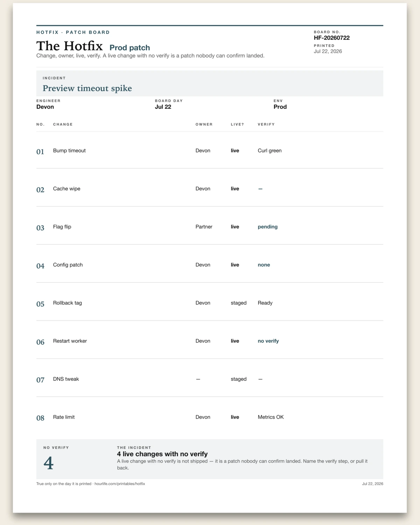Click the none verify status on Config patch
Image resolution: width=420 pixels, height=525 pixels.
[x=264, y=265]
